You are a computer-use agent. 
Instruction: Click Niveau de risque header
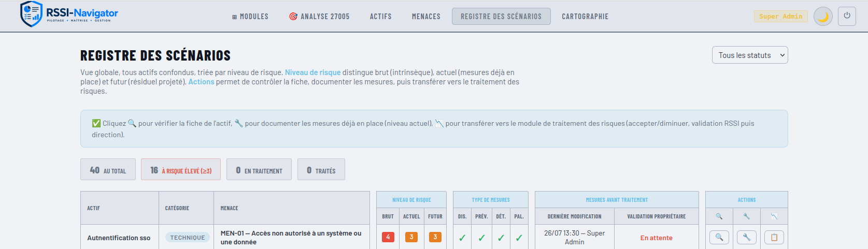click(411, 200)
